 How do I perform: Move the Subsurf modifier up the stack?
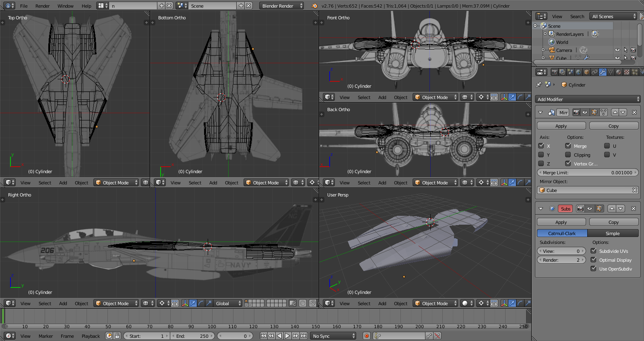tap(612, 209)
